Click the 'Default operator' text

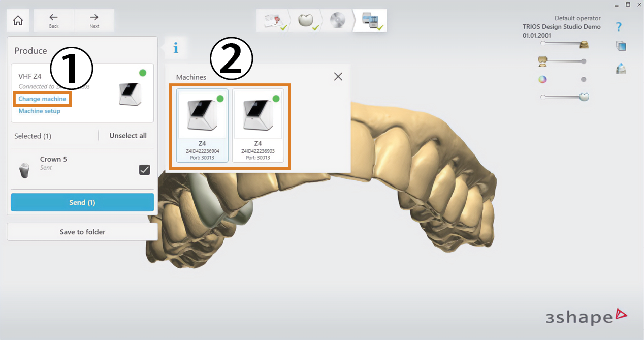click(577, 18)
